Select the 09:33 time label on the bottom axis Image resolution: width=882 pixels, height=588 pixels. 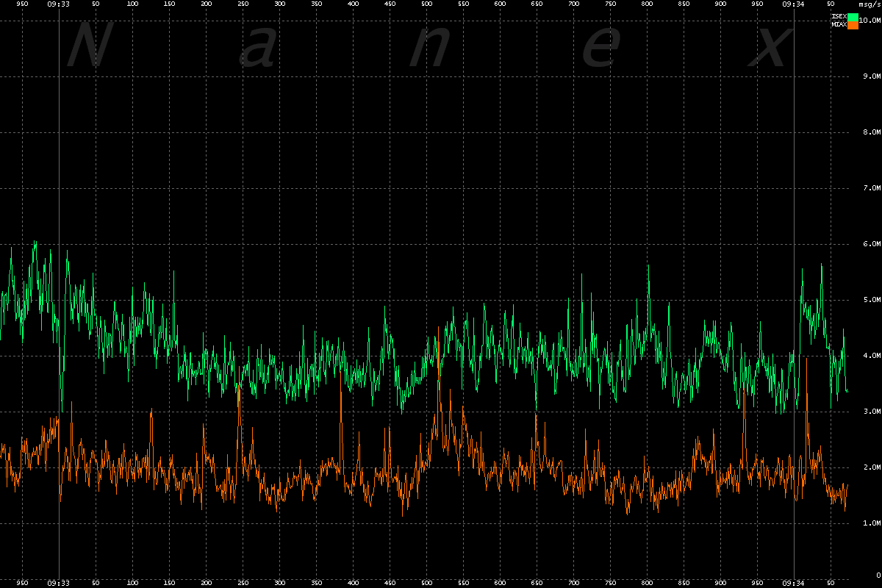tap(58, 583)
